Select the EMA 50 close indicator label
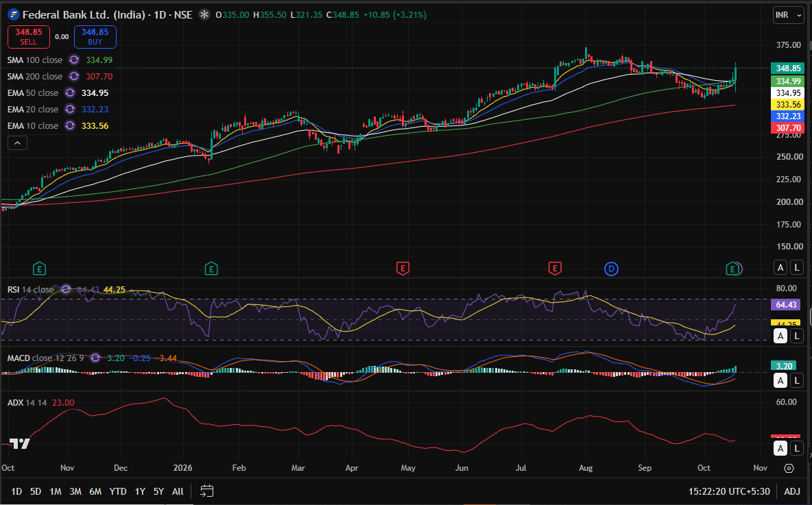Viewport: 812px width, 505px height. [x=33, y=93]
